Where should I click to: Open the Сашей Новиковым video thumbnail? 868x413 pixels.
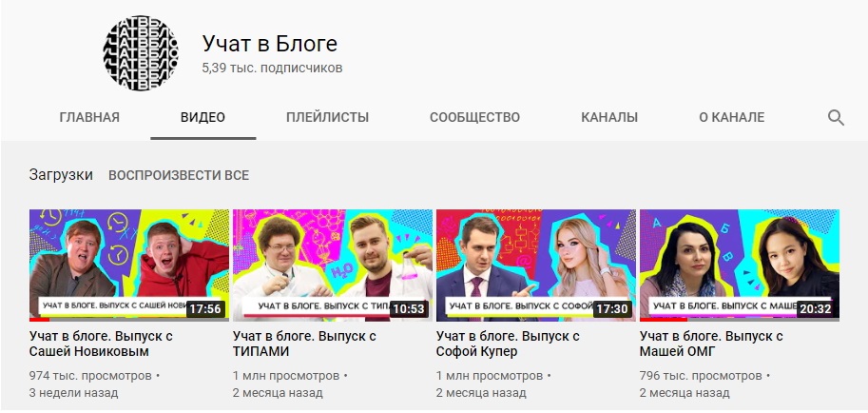(129, 265)
